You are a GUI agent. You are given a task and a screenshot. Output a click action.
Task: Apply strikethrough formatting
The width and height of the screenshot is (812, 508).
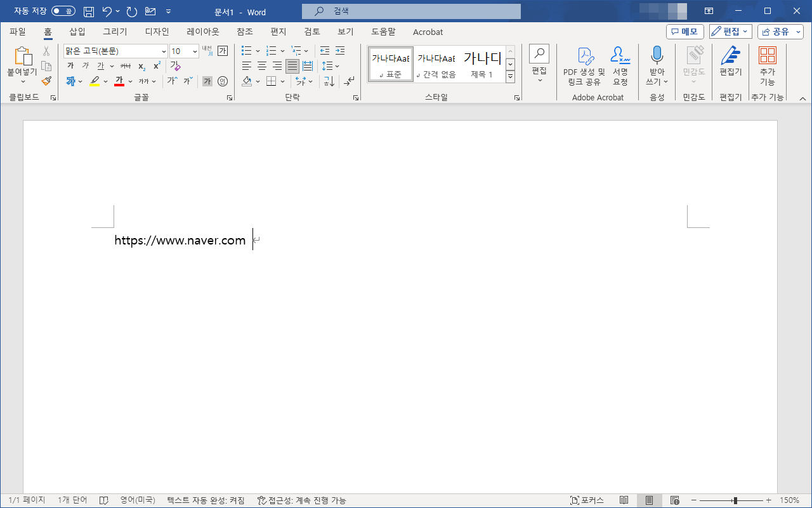coord(125,66)
